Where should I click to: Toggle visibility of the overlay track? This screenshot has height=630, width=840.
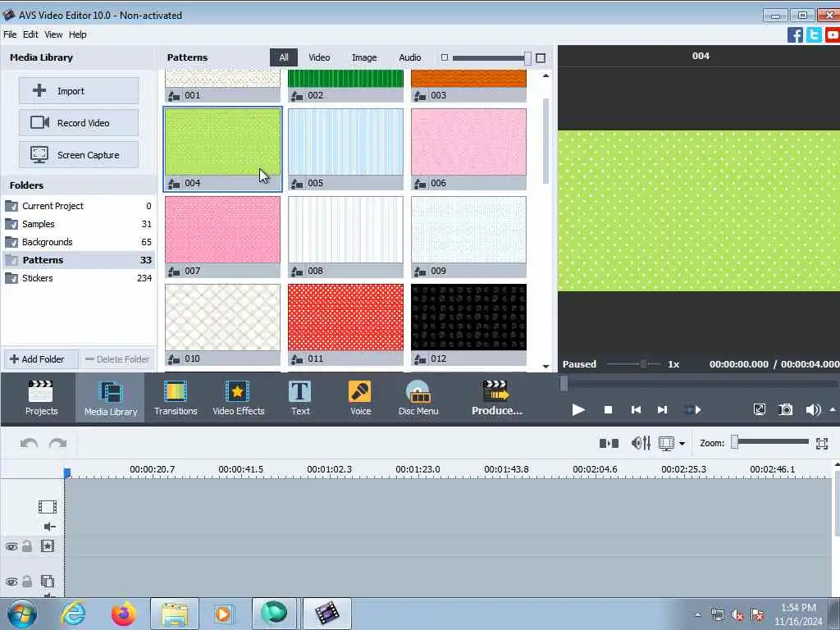pos(11,582)
